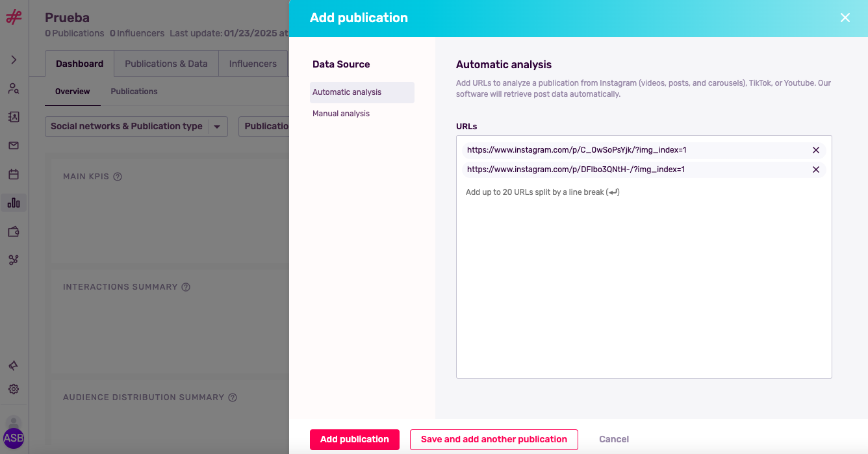Switch to Publications & Data tab
Image resolution: width=868 pixels, height=454 pixels.
tap(166, 64)
